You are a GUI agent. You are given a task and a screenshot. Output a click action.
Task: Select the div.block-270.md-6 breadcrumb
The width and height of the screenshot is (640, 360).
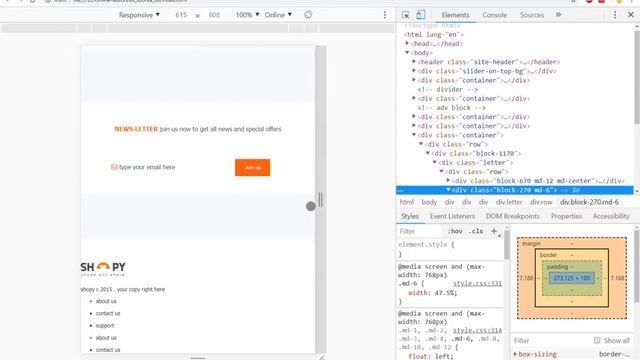tap(589, 202)
